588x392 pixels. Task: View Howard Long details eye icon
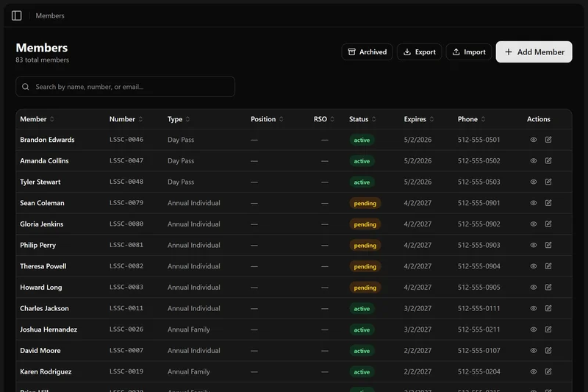534,288
